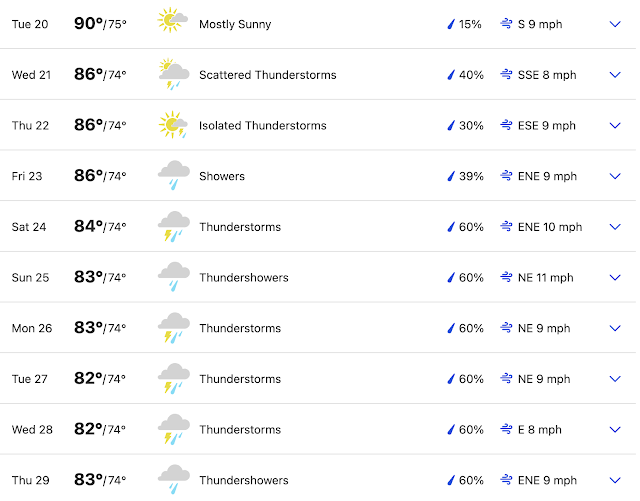Click the NE 11 mph wind reading
Viewport: 640px width, 501px height.
tap(546, 277)
